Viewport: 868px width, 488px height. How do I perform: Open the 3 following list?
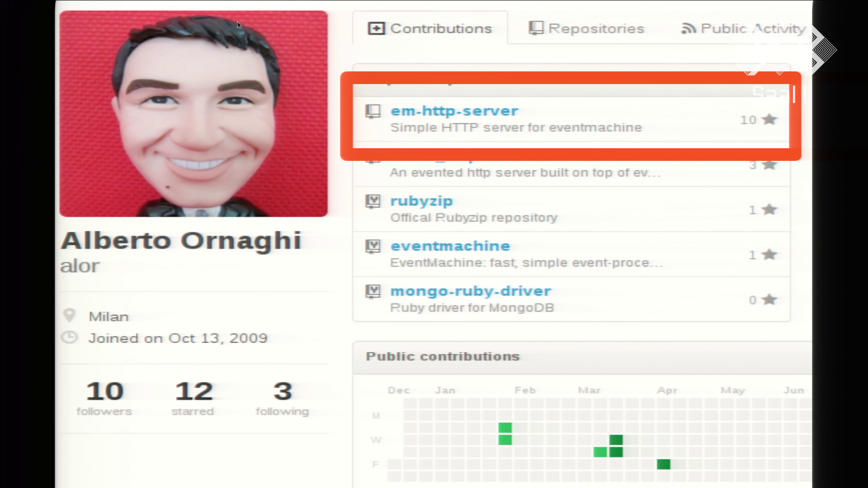coord(282,398)
